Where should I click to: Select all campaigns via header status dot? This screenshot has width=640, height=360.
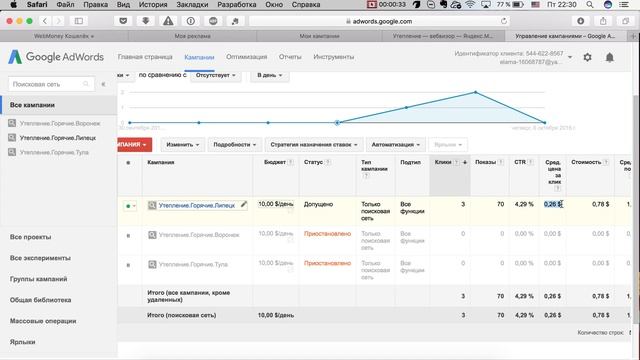tap(128, 163)
